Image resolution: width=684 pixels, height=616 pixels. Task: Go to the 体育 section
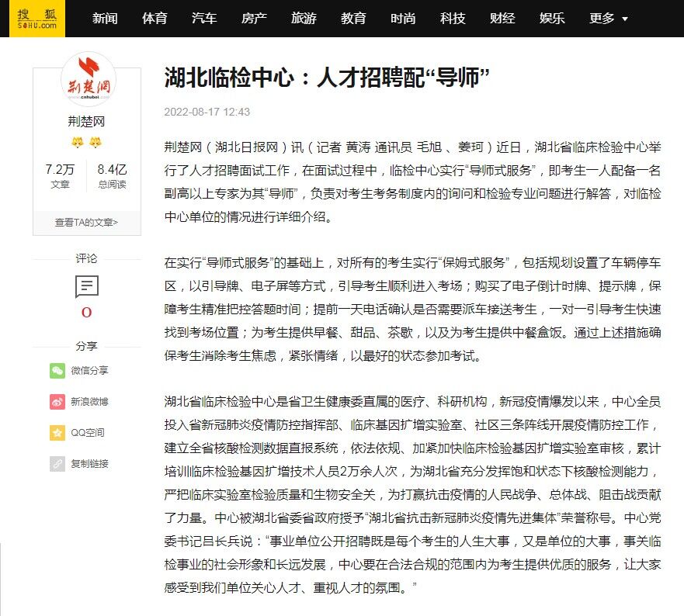[155, 19]
